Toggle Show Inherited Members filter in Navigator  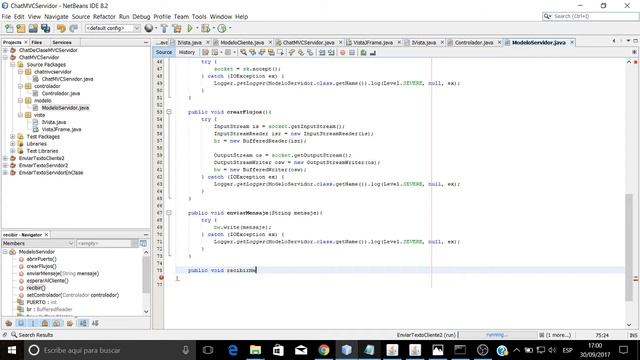click(x=9, y=323)
